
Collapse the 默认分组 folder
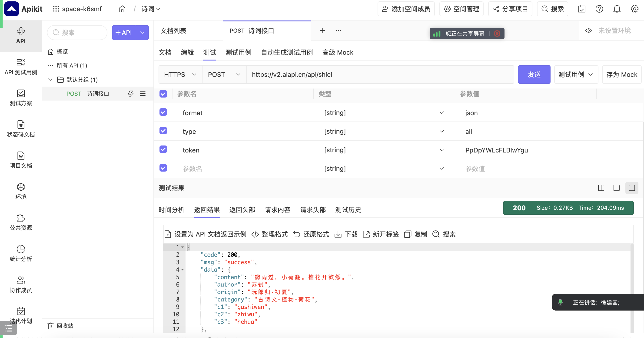(x=50, y=80)
